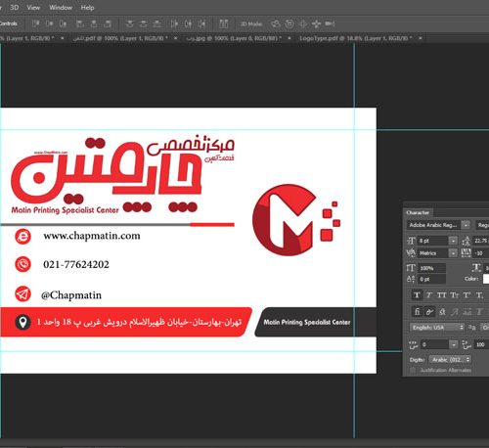Toggle Discretionary Ligatures (st) button
The height and width of the screenshot is (448, 489).
pos(442,312)
